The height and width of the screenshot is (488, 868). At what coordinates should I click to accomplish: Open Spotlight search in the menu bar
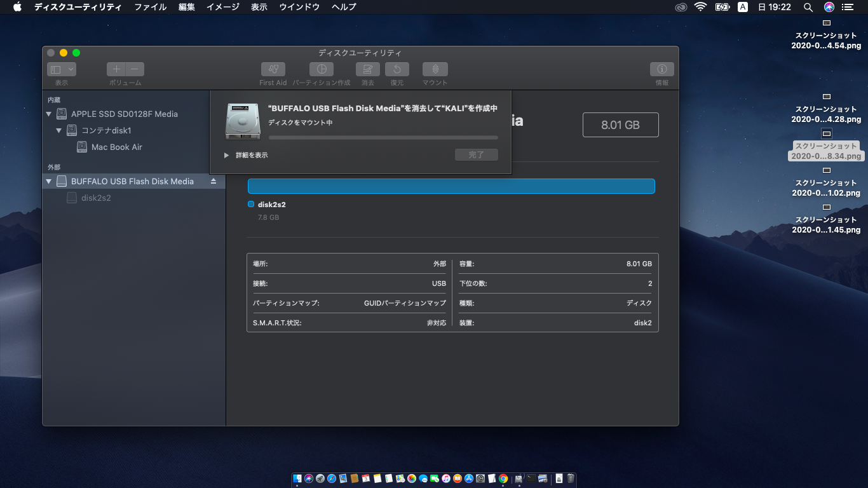808,7
